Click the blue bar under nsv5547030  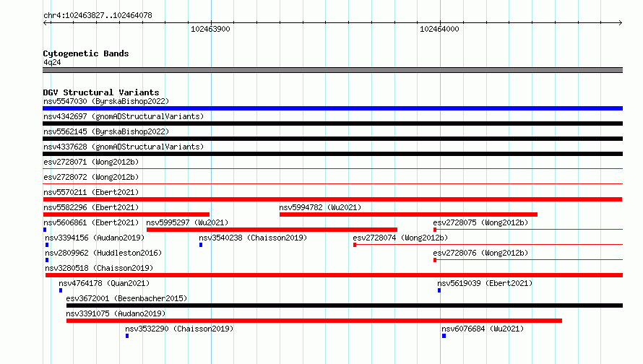tap(332, 108)
